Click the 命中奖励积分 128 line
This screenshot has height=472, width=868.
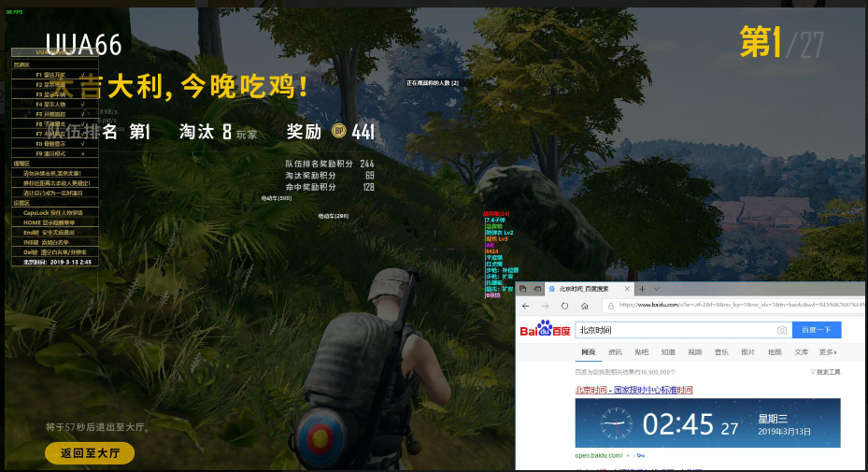pyautogui.click(x=330, y=187)
